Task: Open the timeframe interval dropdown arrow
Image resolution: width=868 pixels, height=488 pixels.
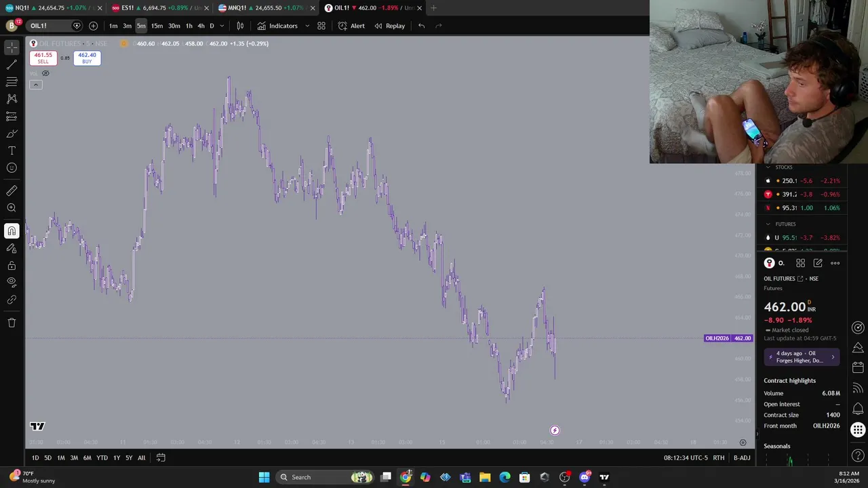Action: coord(222,26)
